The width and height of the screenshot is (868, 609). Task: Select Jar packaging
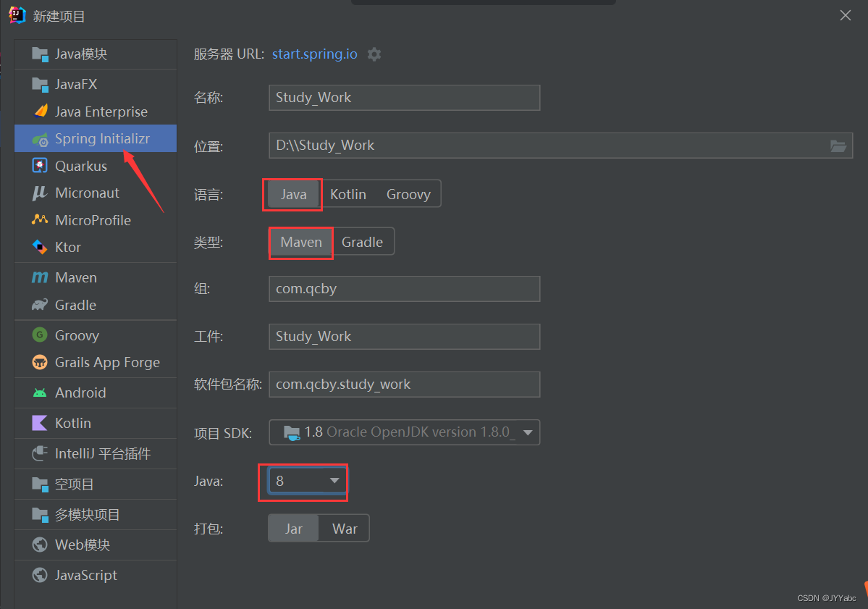coord(293,529)
